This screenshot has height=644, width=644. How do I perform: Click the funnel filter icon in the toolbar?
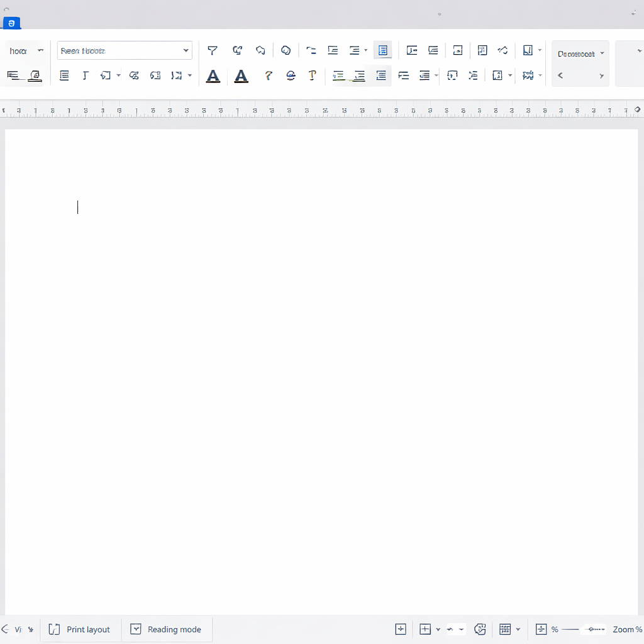pyautogui.click(x=213, y=50)
